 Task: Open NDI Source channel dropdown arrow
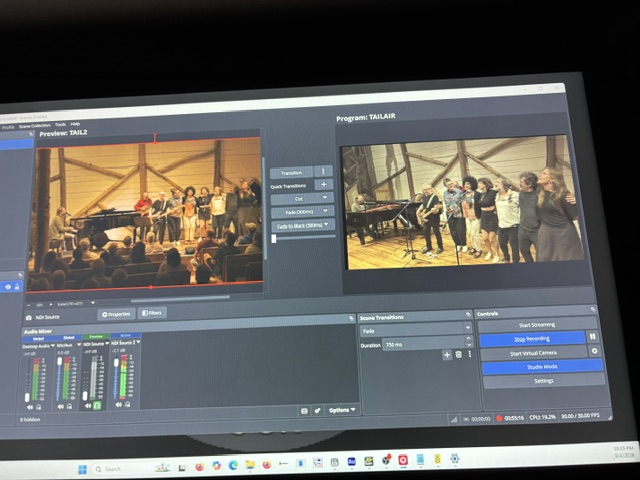click(107, 344)
